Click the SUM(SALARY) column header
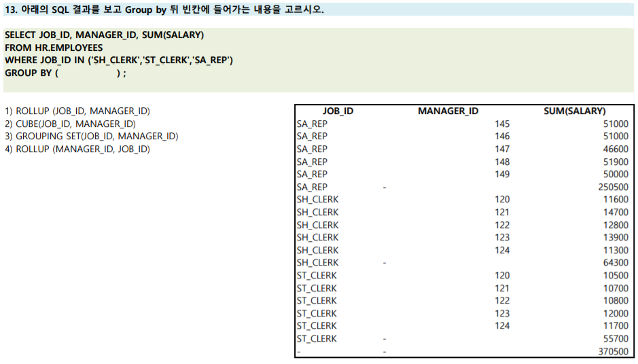 pos(575,111)
